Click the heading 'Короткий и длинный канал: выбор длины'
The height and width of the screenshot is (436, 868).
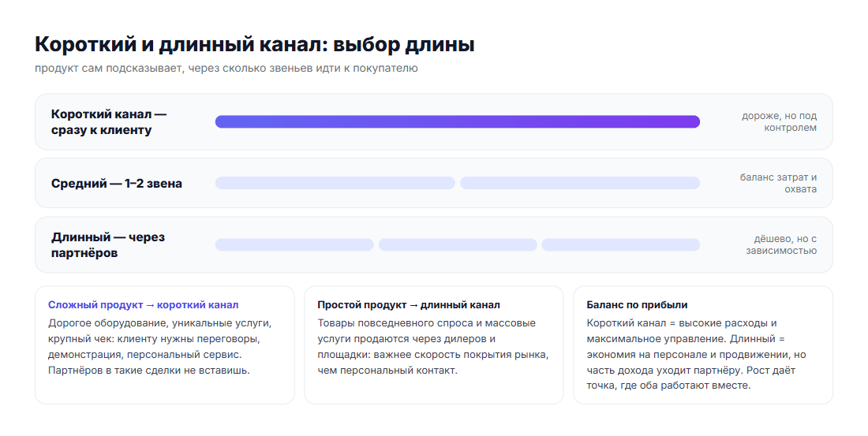(x=255, y=44)
